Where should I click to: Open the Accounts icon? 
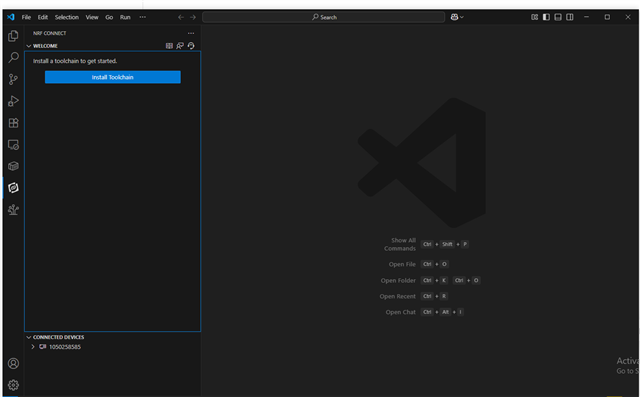[x=13, y=363]
